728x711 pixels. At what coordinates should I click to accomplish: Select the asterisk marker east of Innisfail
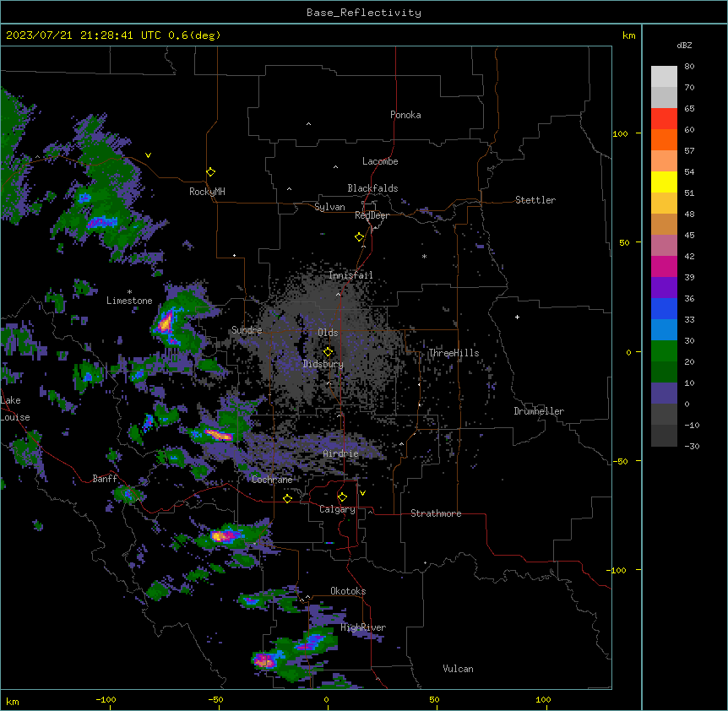pos(424,256)
